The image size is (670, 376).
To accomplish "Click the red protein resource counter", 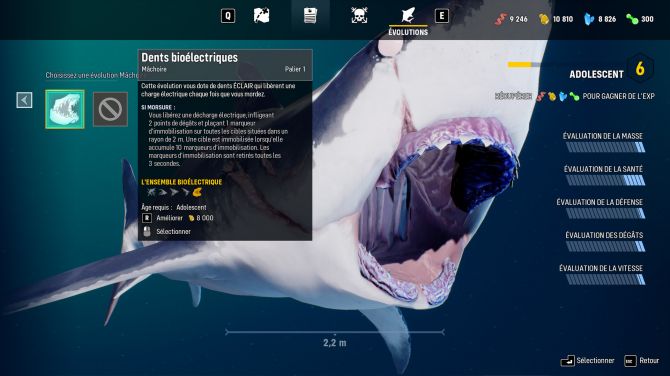I will [x=511, y=19].
